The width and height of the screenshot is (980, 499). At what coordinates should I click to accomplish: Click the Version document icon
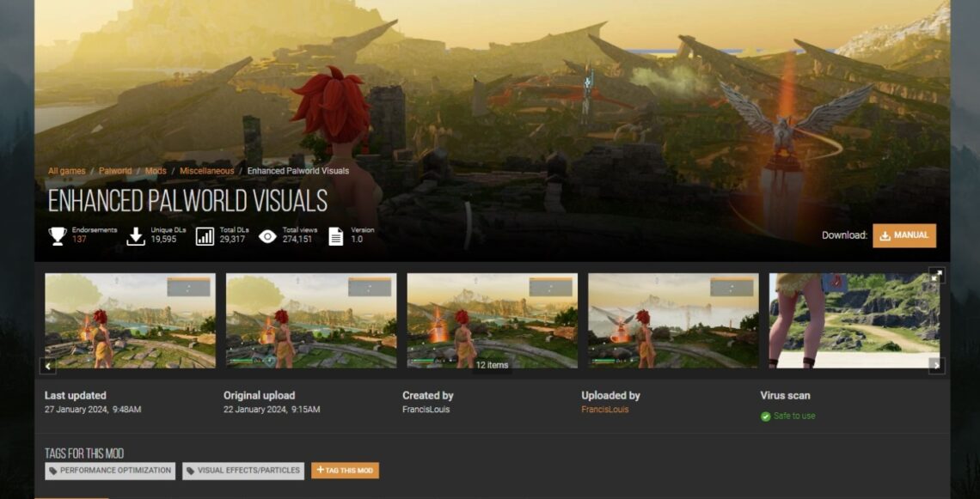point(335,236)
